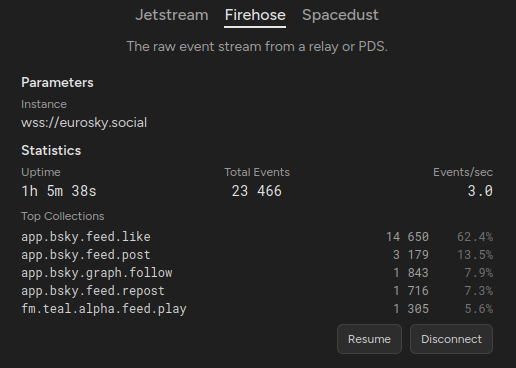Open the Spacedust tab

[340, 15]
